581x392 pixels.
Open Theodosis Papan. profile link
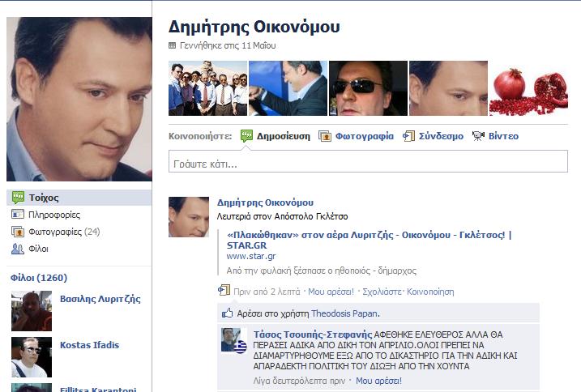coord(345,313)
